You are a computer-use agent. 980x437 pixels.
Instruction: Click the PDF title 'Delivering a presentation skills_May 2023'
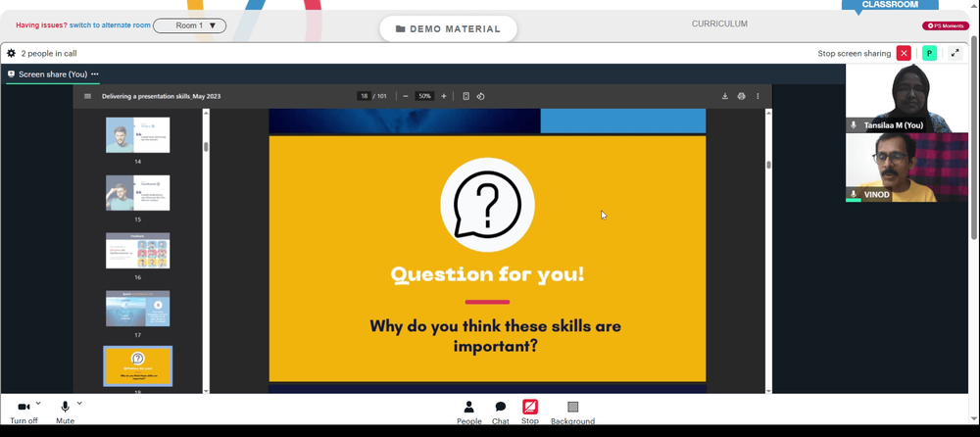pyautogui.click(x=162, y=96)
